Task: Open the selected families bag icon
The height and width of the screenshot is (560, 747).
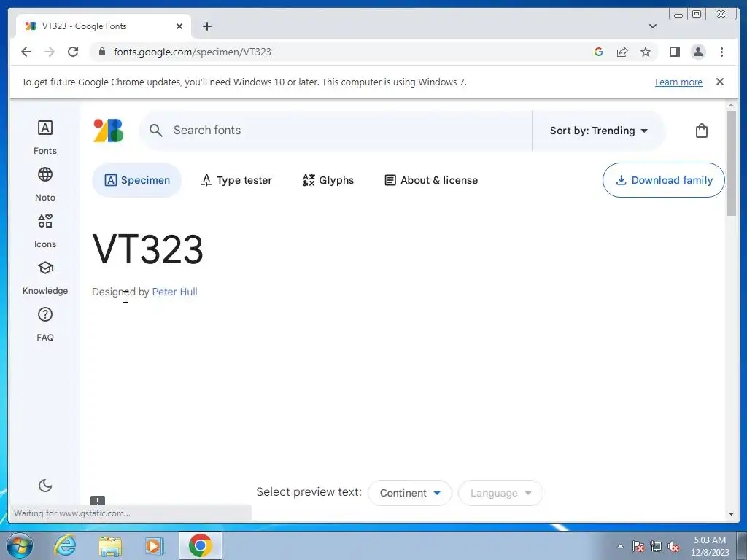Action: [x=701, y=131]
